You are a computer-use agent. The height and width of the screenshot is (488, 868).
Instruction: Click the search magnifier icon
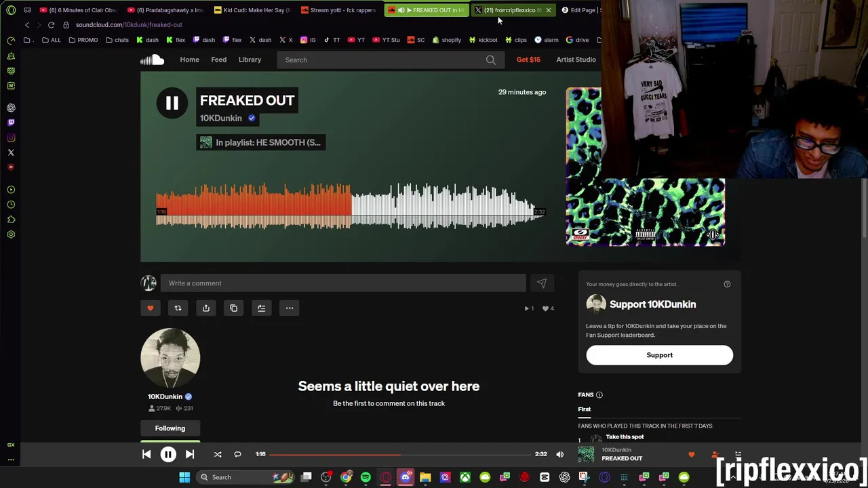point(491,60)
